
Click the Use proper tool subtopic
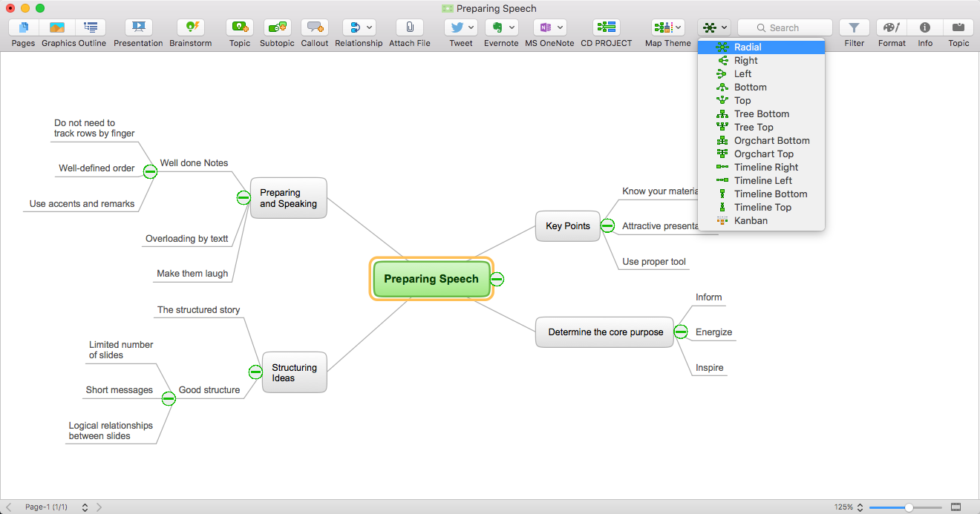[x=654, y=262]
